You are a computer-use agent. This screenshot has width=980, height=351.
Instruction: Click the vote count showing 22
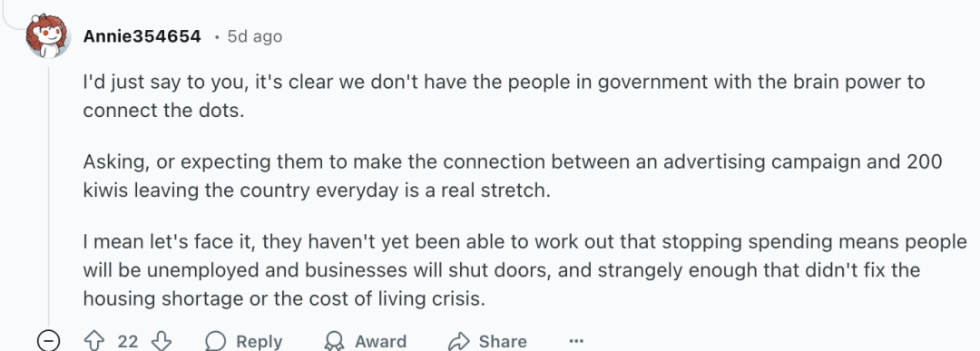(128, 342)
